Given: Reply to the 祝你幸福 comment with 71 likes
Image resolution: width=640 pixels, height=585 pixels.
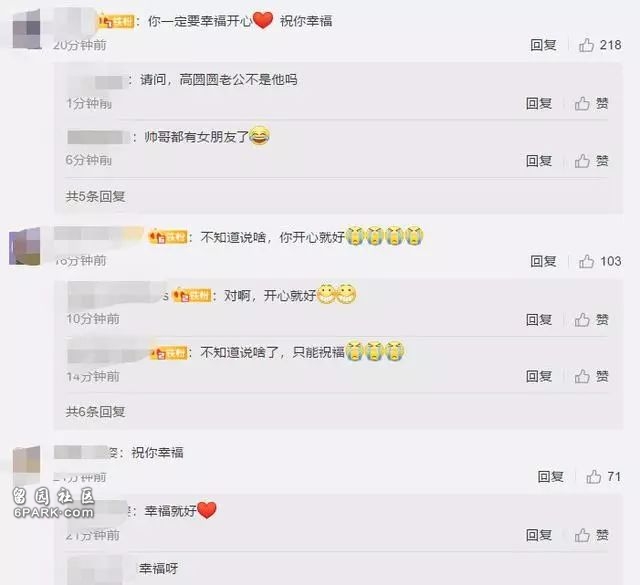Looking at the screenshot, I should pyautogui.click(x=551, y=476).
